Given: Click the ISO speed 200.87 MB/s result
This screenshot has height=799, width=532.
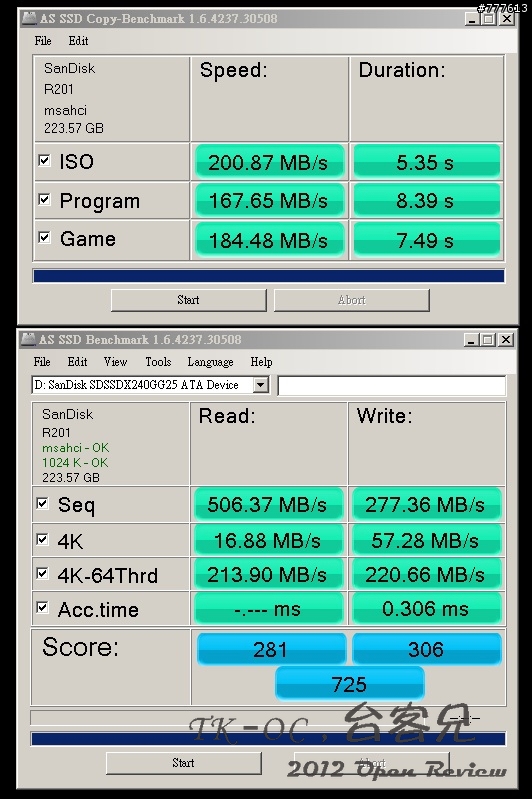Looking at the screenshot, I should pos(269,162).
